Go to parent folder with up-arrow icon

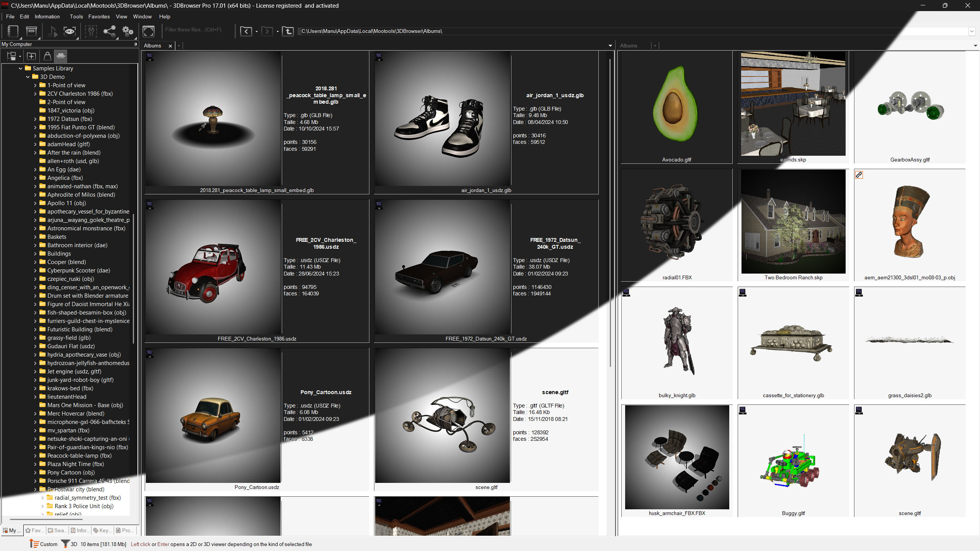288,31
